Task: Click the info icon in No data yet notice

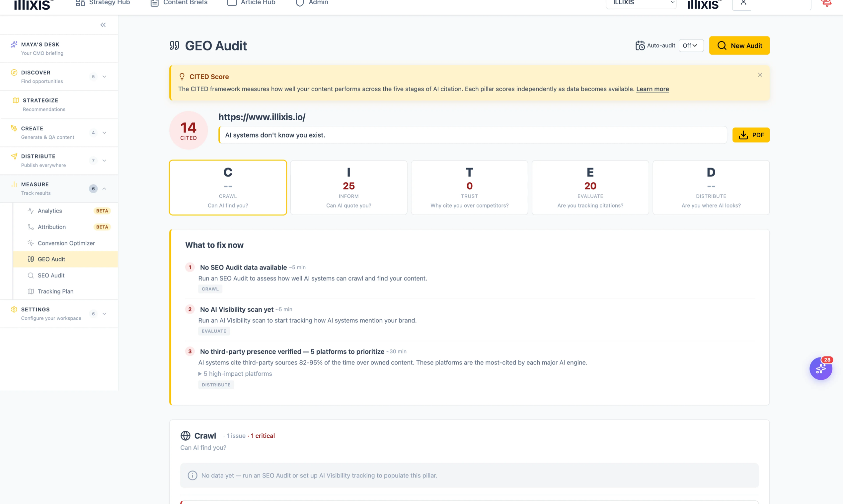Action: (x=192, y=475)
